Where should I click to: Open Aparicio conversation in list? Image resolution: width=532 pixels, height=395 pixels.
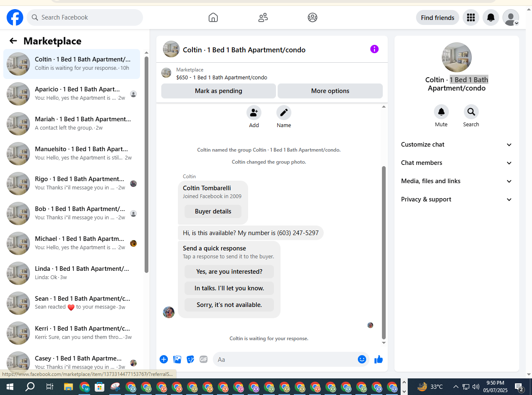coord(71,94)
